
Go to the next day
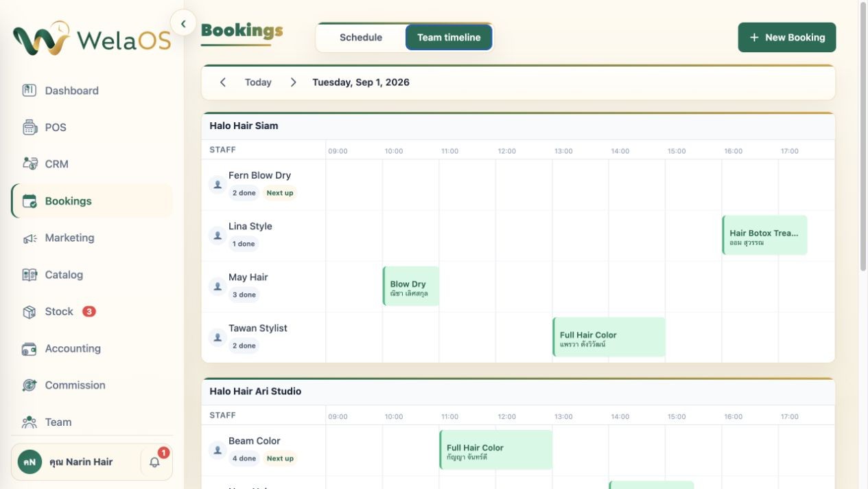pyautogui.click(x=293, y=82)
